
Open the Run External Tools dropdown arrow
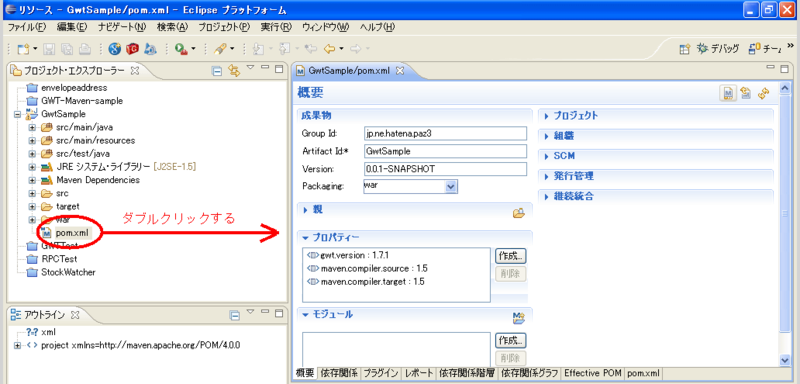click(x=193, y=49)
